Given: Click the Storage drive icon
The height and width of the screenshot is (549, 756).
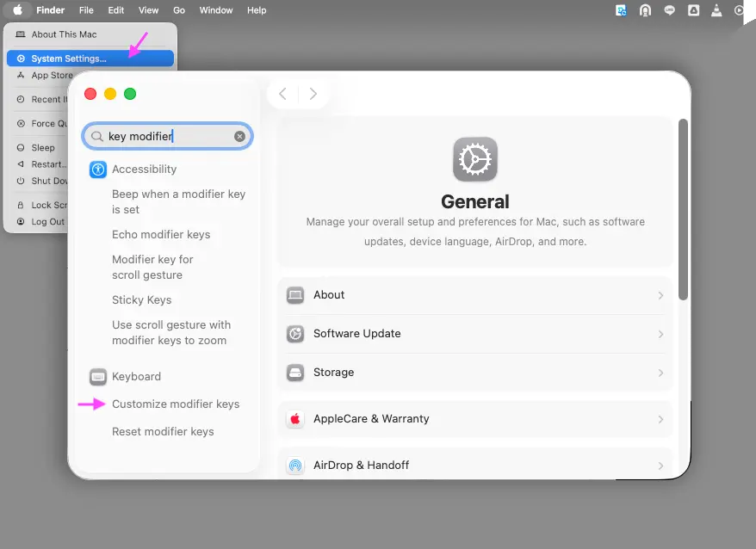Looking at the screenshot, I should point(295,373).
